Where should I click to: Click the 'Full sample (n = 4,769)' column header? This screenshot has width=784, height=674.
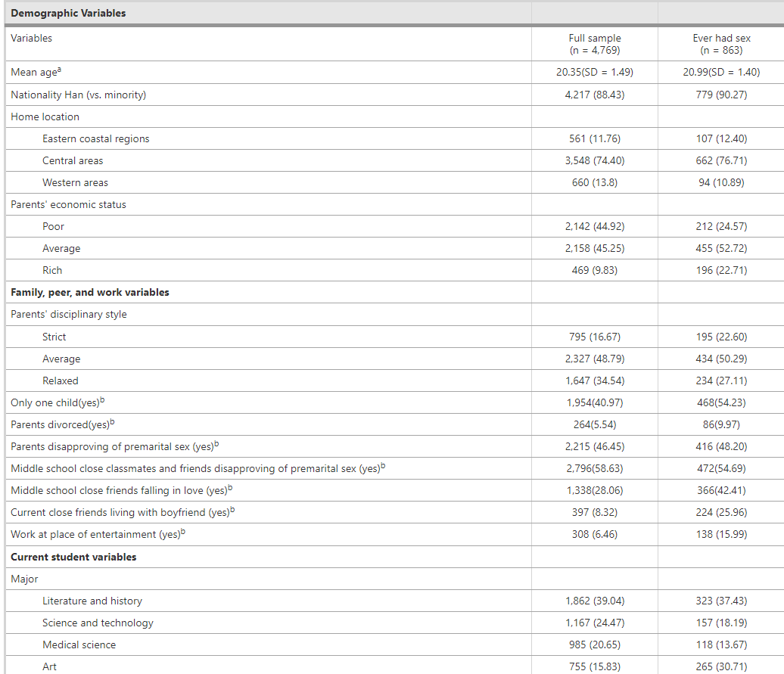point(594,44)
